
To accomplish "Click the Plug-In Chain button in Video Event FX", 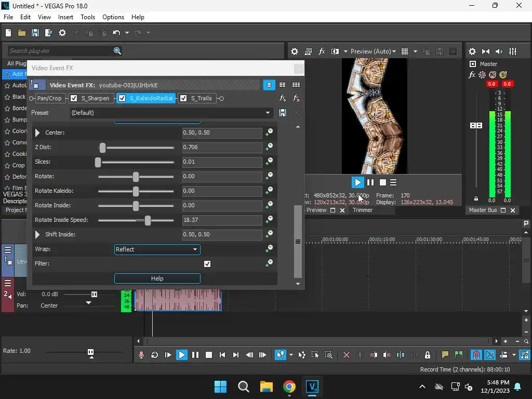I will coord(282,98).
